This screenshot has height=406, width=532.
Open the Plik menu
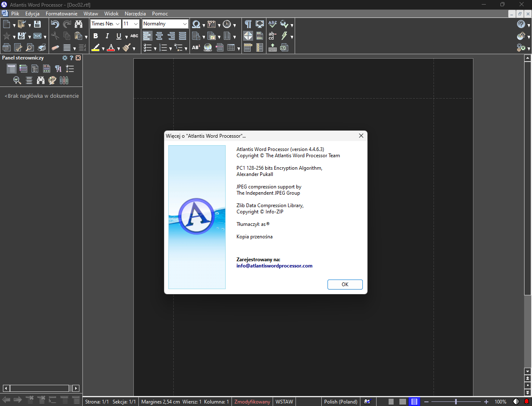tap(15, 14)
